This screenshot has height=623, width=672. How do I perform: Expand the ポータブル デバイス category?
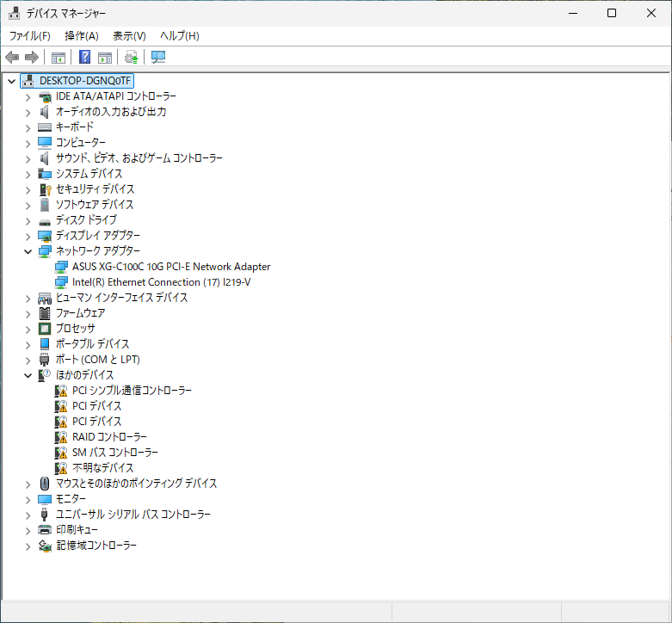tap(28, 345)
